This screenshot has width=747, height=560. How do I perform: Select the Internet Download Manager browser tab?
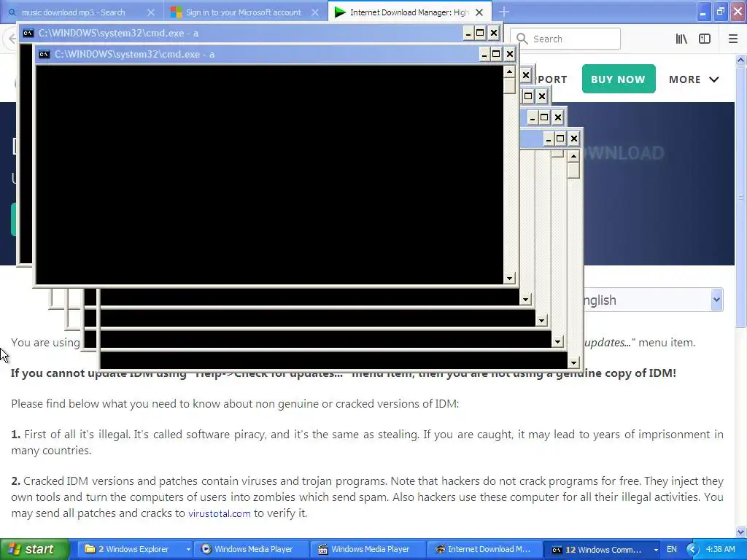pos(409,12)
